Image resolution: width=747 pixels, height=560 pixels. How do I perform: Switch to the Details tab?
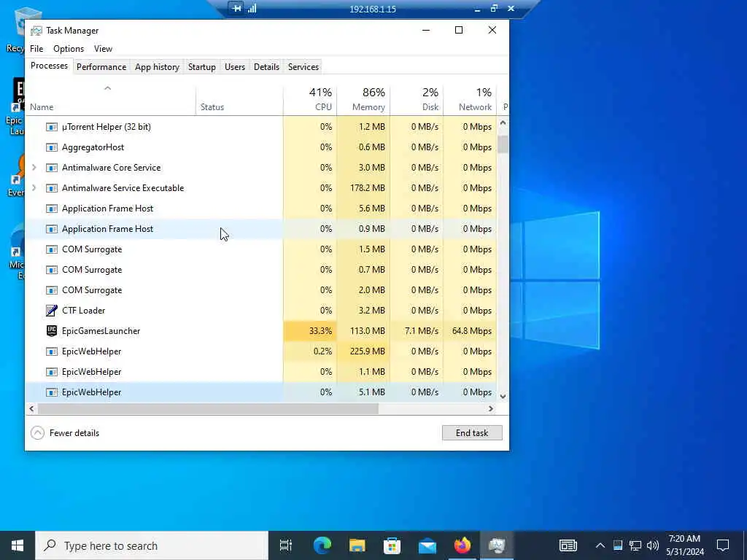(x=266, y=67)
